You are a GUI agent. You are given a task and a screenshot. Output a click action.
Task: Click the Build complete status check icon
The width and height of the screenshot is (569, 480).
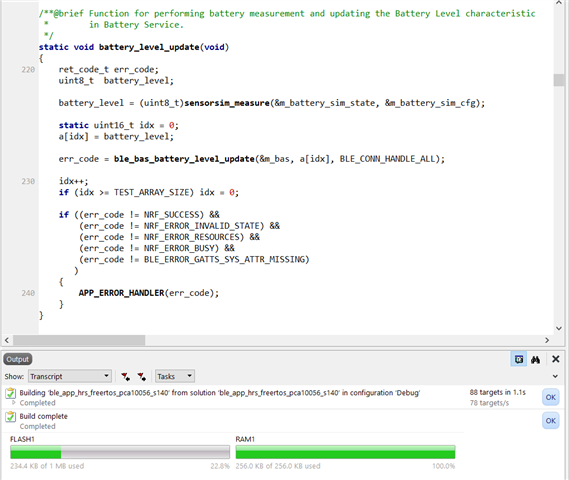[11, 417]
